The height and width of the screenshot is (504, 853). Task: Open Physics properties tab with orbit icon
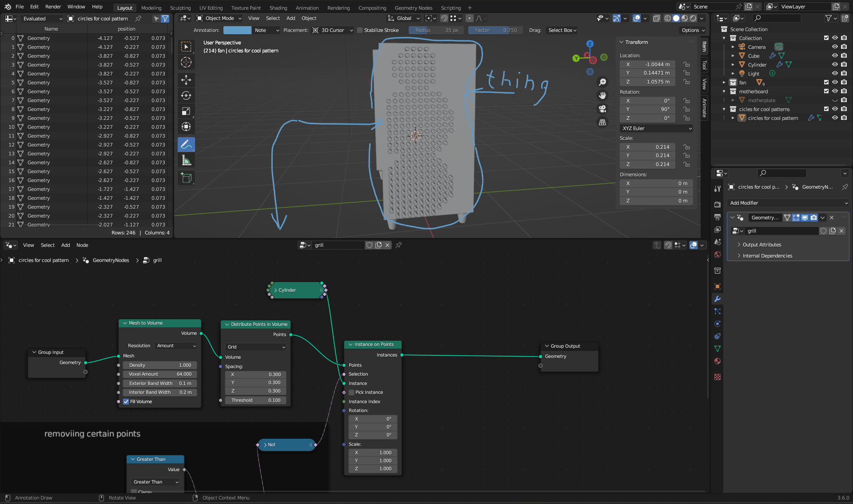717,324
